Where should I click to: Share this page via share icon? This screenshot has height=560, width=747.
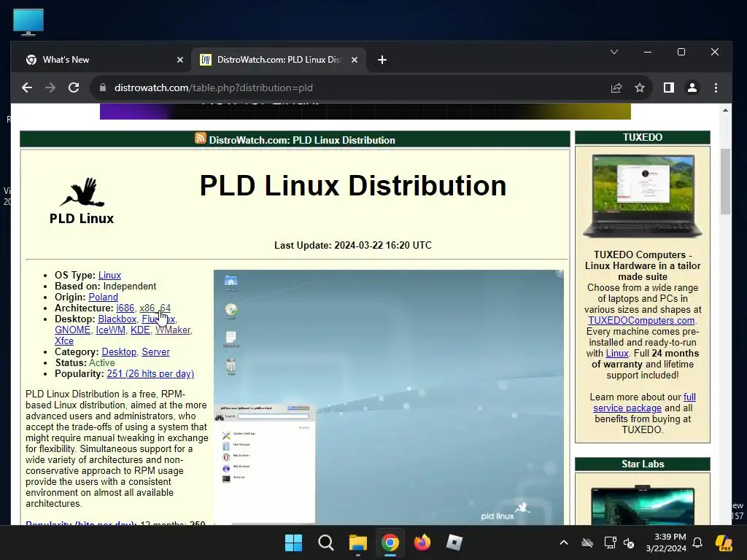(x=616, y=87)
